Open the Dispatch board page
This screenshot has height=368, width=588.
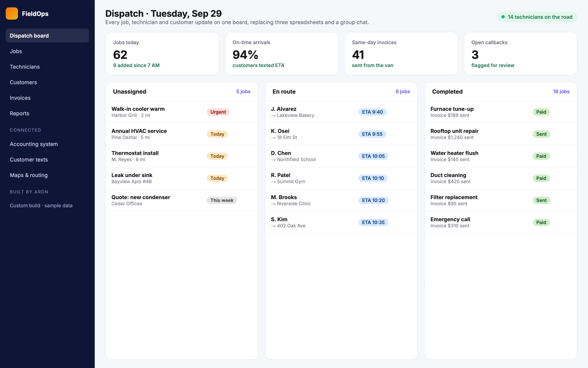(x=47, y=36)
